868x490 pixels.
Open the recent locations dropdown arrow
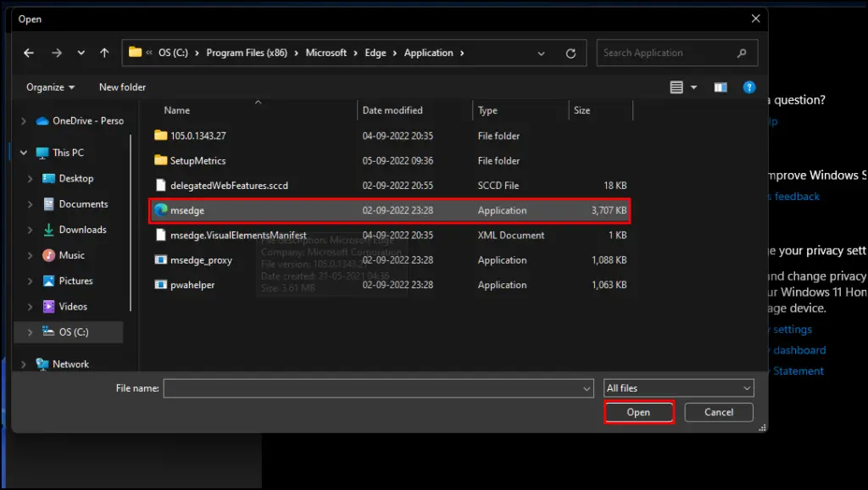click(81, 53)
